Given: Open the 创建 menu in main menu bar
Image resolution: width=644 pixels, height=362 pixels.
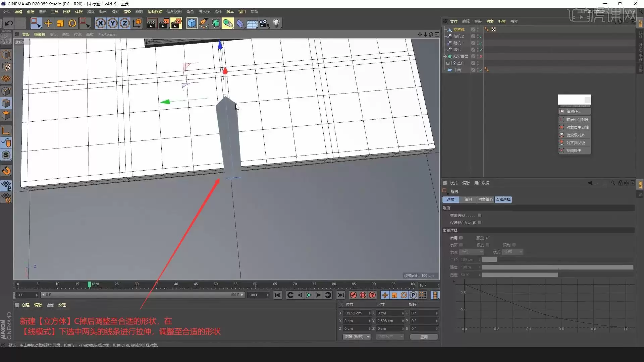Looking at the screenshot, I should coord(31,12).
